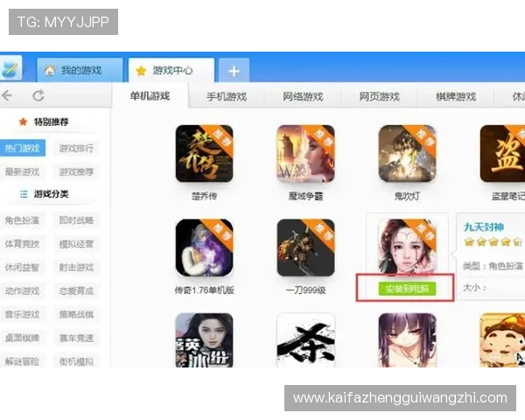Choose the 桌面棋牌 category
The image size is (525, 420).
tap(22, 338)
